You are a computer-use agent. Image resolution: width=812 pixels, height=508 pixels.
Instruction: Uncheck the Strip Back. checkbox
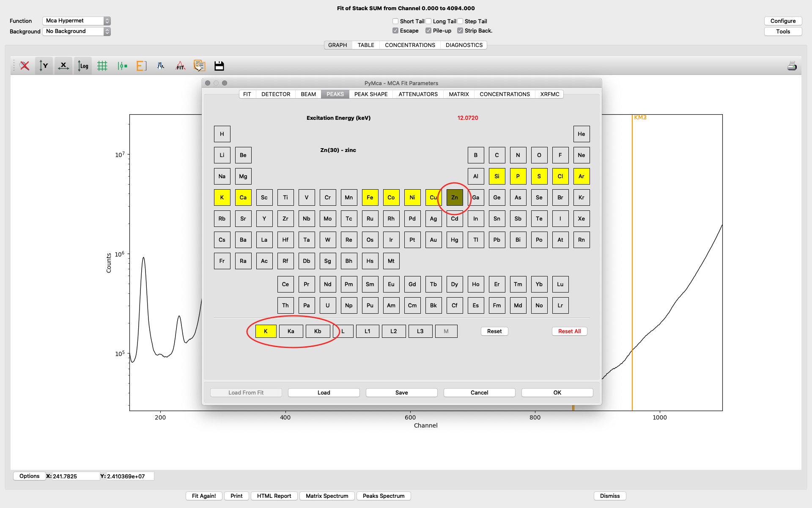tap(460, 30)
